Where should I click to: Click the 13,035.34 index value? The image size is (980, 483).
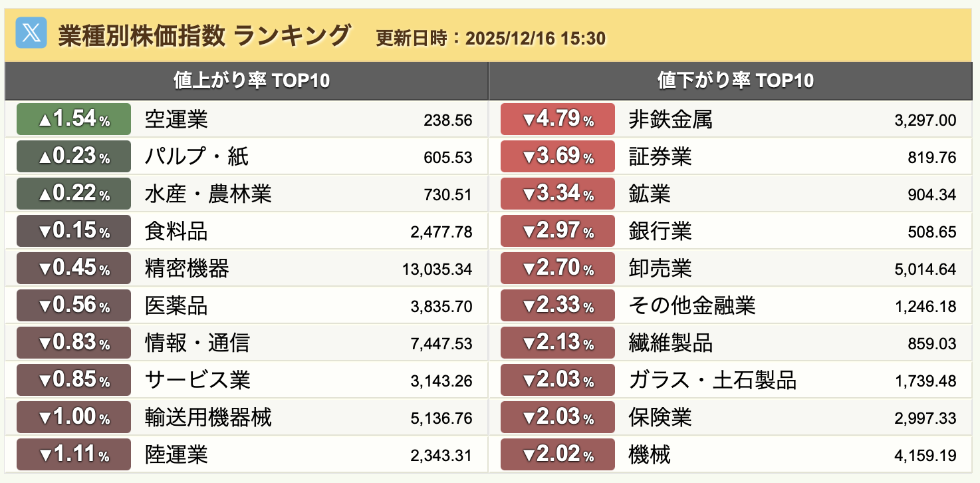tap(437, 269)
